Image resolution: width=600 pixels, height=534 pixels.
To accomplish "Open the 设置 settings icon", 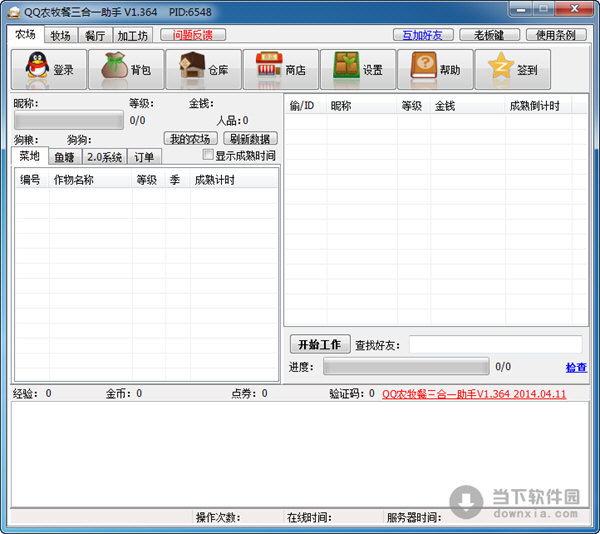I will (x=358, y=70).
